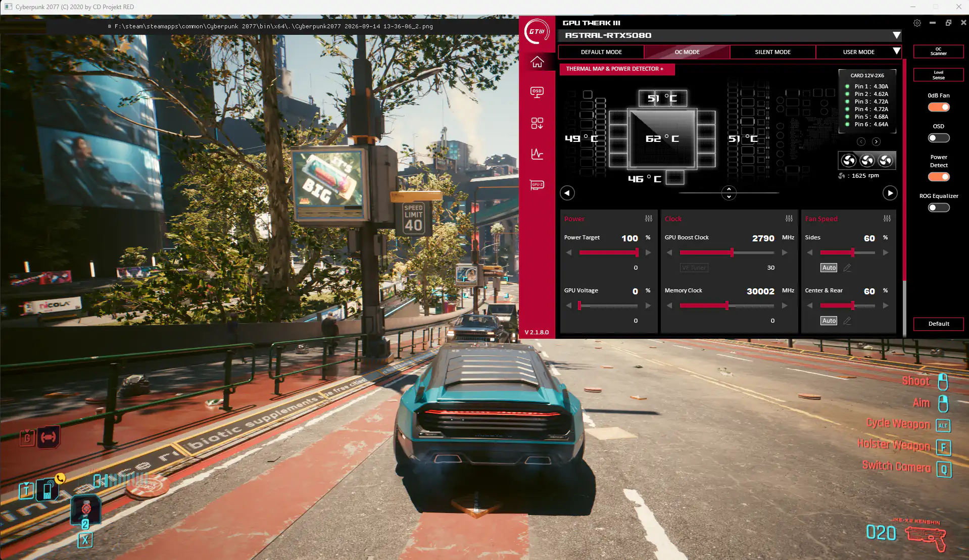Edit Center & Rear fan curve pencil
Image resolution: width=969 pixels, height=560 pixels.
tap(847, 321)
